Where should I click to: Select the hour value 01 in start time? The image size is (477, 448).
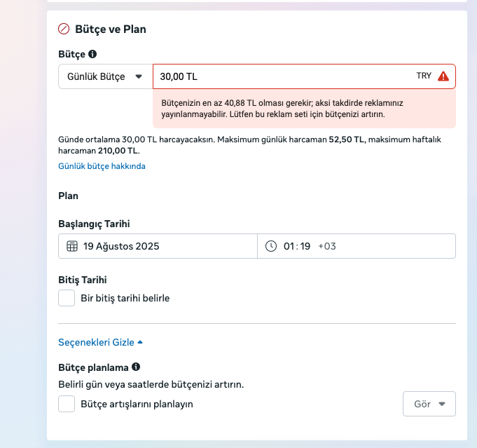[x=289, y=246]
